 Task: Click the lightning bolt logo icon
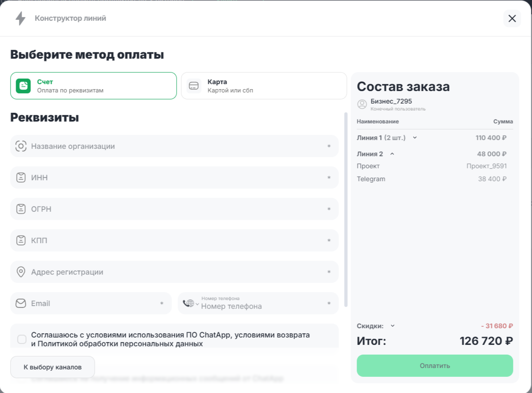coord(20,18)
